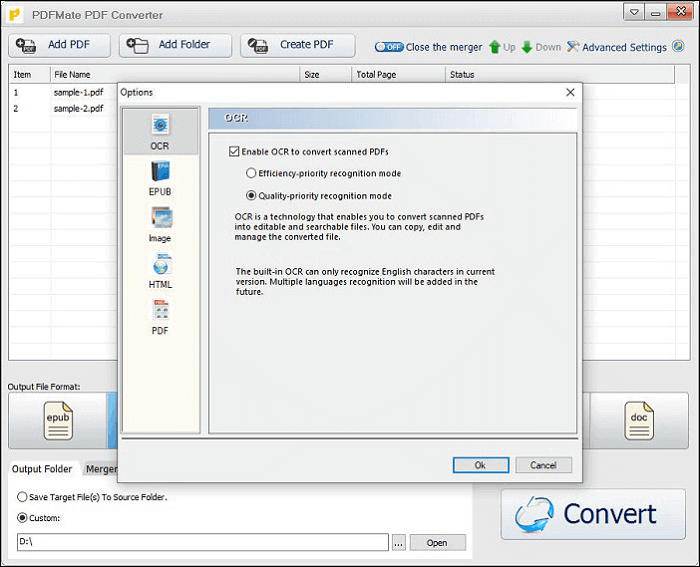
Task: Click the Add PDF button
Action: coord(59,46)
